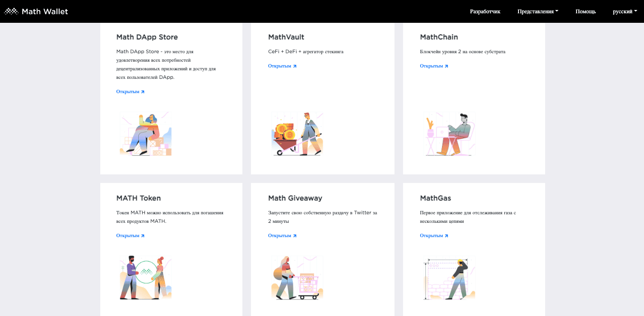Image resolution: width=644 pixels, height=316 pixels.
Task: Select the Math DApp Store card title
Action: [147, 37]
